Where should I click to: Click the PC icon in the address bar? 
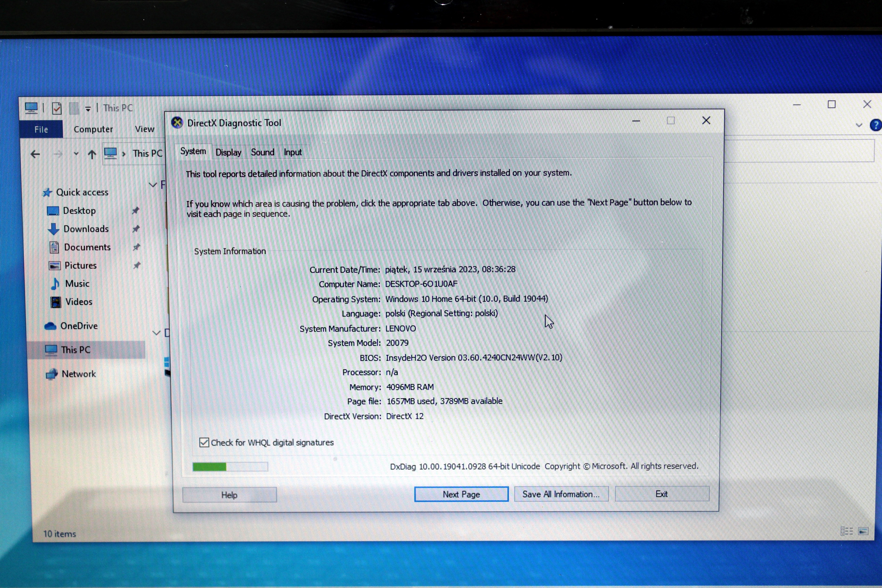[x=110, y=153]
